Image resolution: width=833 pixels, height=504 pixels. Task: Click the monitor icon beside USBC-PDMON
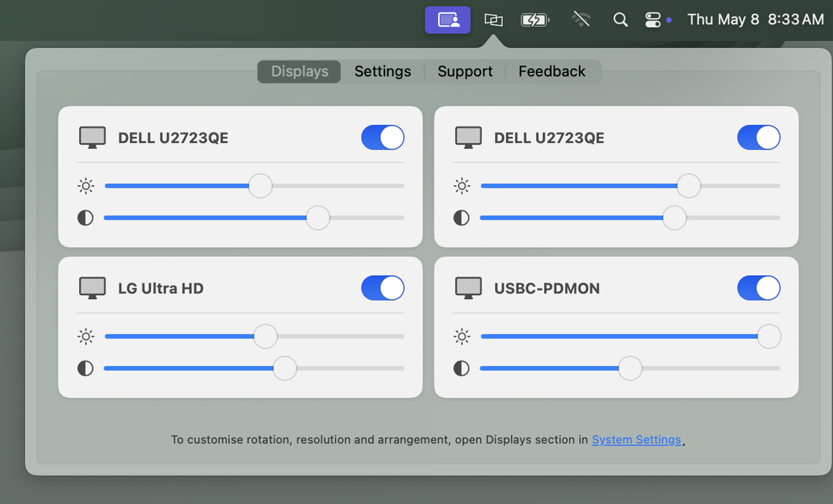point(469,287)
